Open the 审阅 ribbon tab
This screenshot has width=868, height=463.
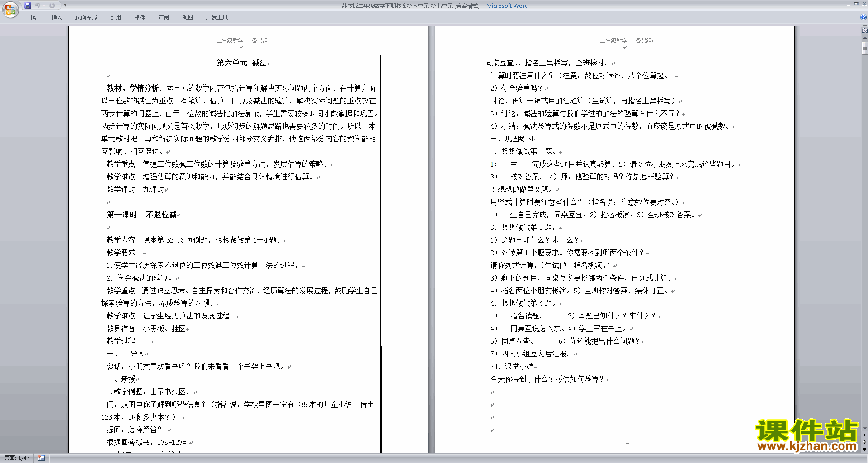(x=164, y=18)
